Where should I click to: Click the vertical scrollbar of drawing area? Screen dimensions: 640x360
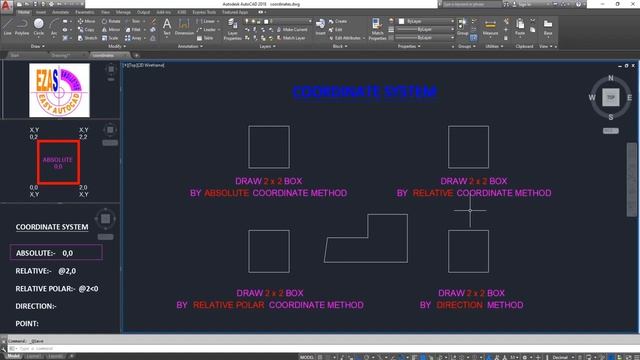[631, 180]
